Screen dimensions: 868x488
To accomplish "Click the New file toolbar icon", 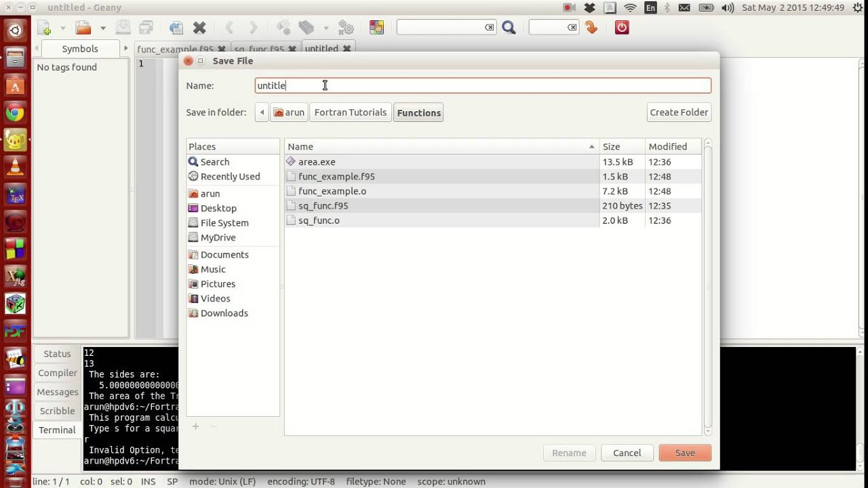I will 44,28.
